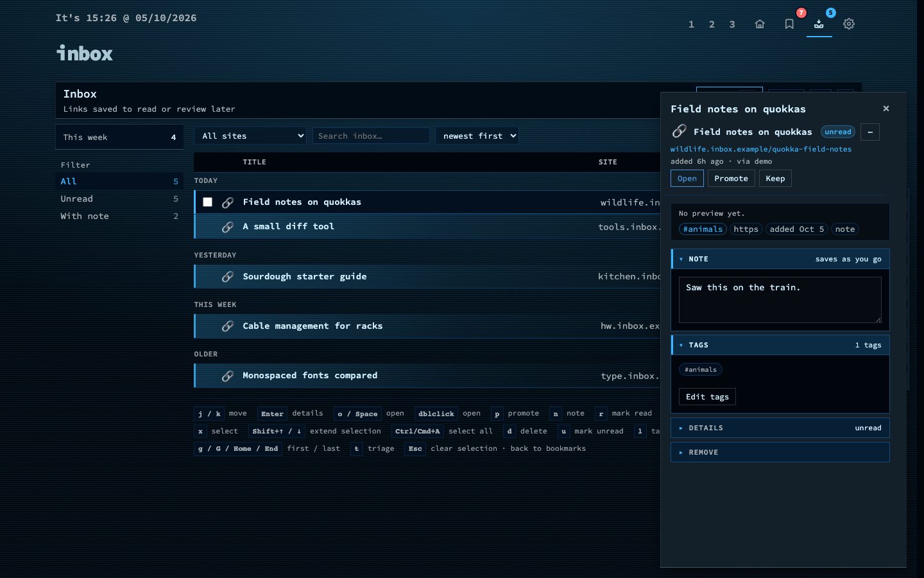Open the settings gear icon
This screenshot has width=924, height=578.
[849, 24]
